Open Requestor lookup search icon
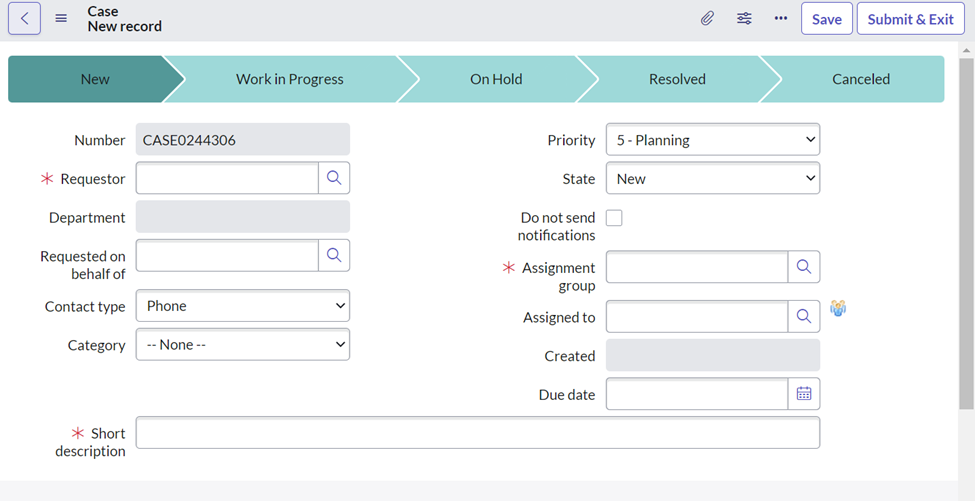The width and height of the screenshot is (975, 501). tap(334, 178)
